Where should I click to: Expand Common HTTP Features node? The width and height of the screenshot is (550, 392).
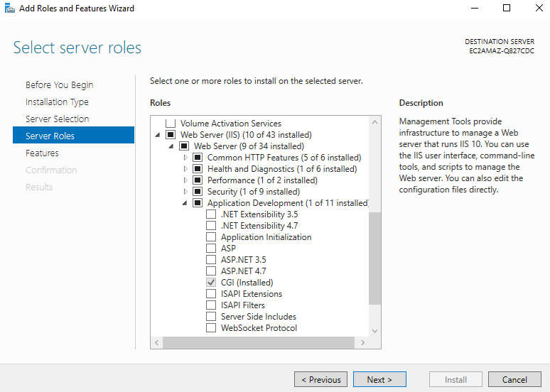pyautogui.click(x=186, y=158)
